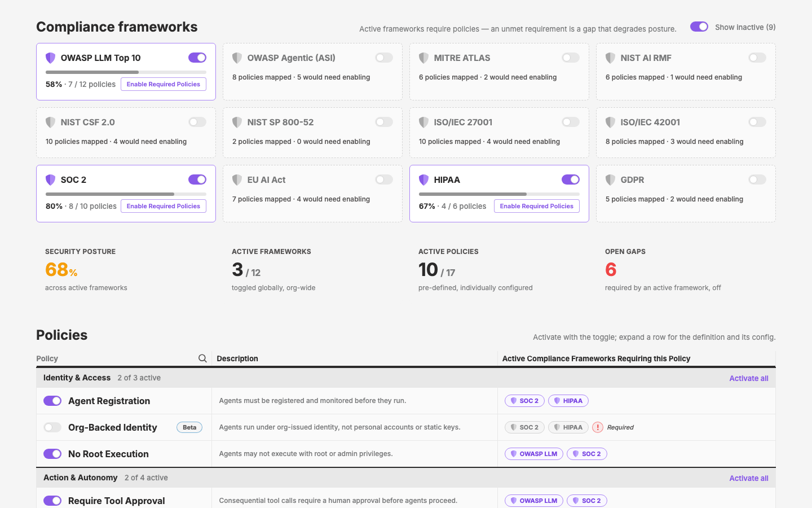
Task: Enable the NIST AI RMF framework toggle
Action: 757,58
